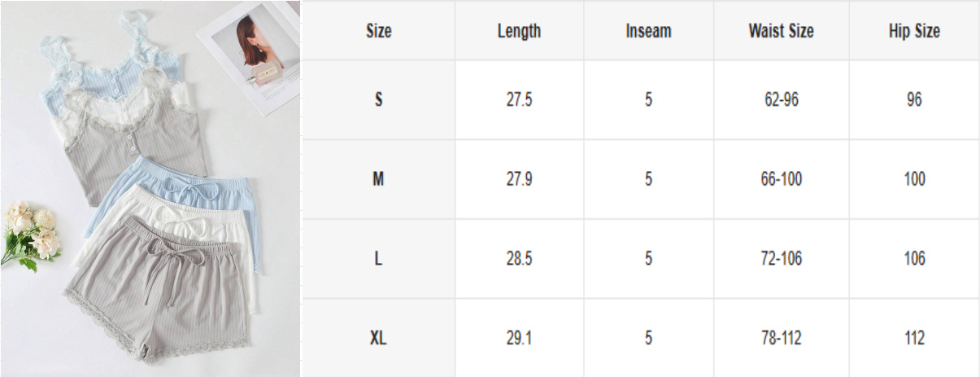Select the S size row label
This screenshot has width=980, height=377.
coord(378,100)
